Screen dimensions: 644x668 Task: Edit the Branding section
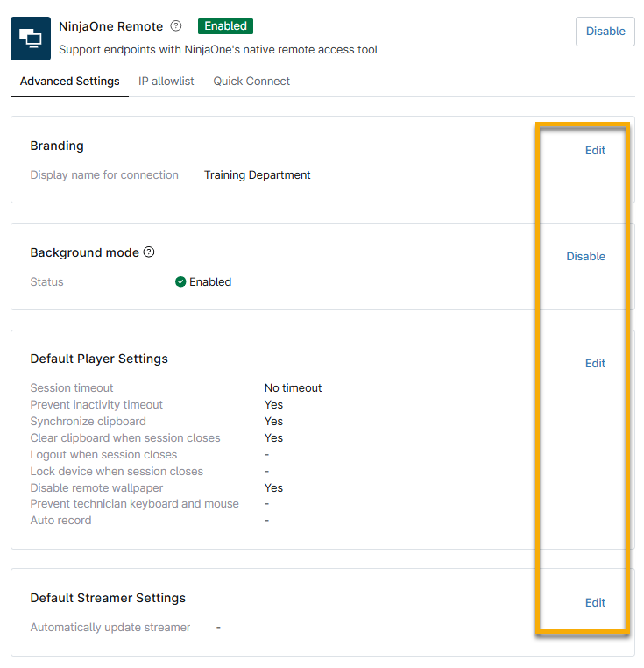595,150
